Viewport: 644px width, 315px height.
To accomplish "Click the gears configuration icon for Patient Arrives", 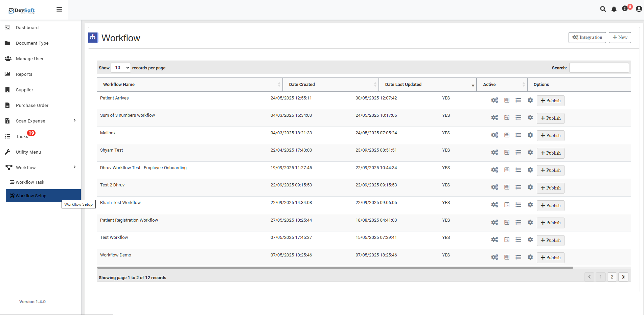I will coord(495,100).
